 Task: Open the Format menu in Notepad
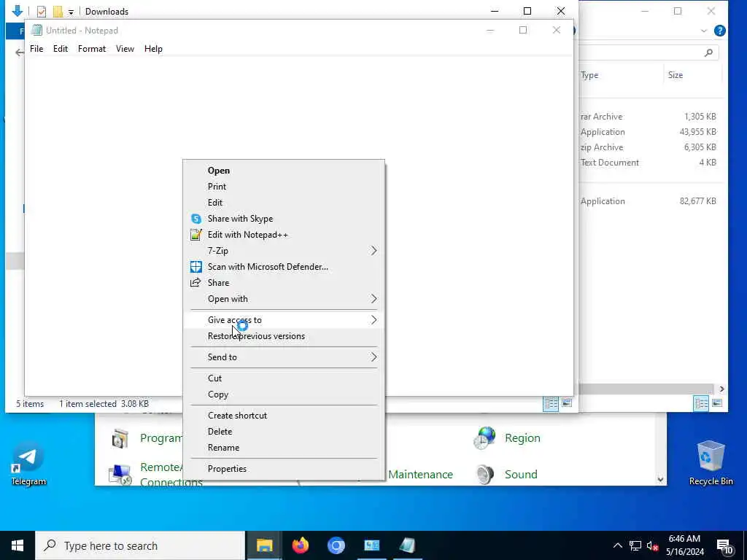[x=92, y=49]
